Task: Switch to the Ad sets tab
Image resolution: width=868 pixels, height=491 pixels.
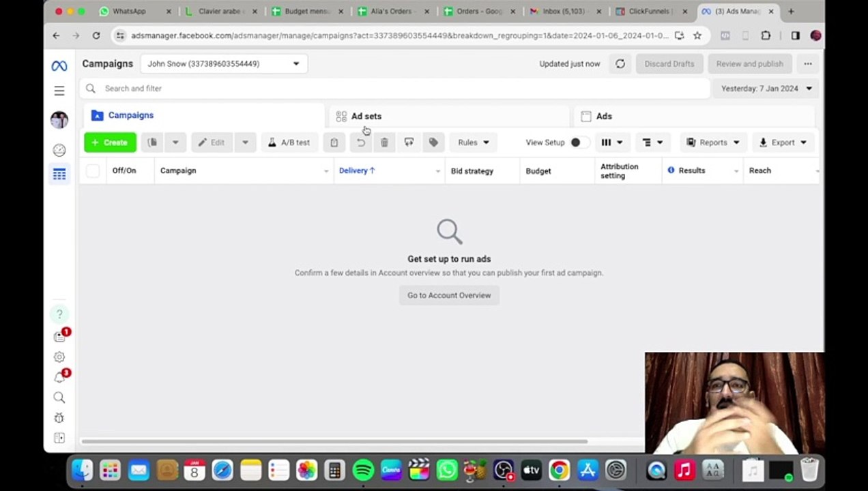Action: 449,116
